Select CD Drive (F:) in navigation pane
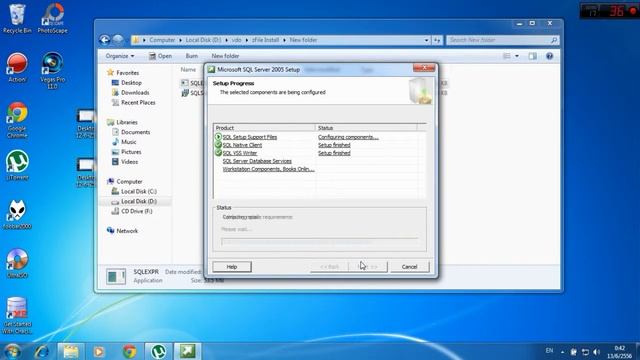This screenshot has height=360, width=640. [x=137, y=211]
